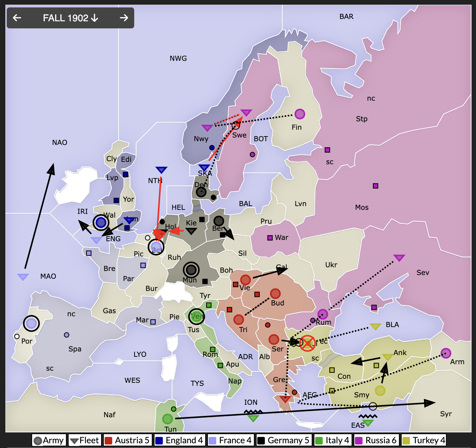476x448 pixels.
Task: Select the German army in Munich
Action: (x=191, y=270)
